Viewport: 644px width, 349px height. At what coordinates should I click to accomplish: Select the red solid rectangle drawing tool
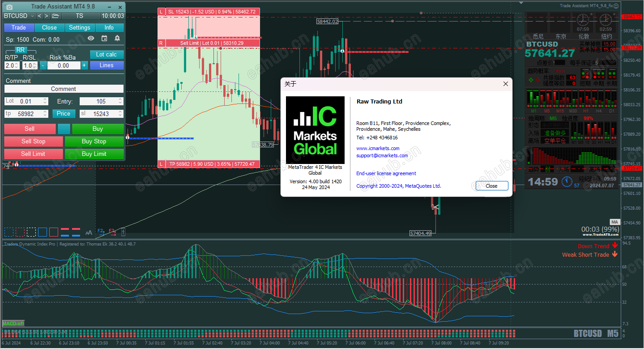[54, 232]
